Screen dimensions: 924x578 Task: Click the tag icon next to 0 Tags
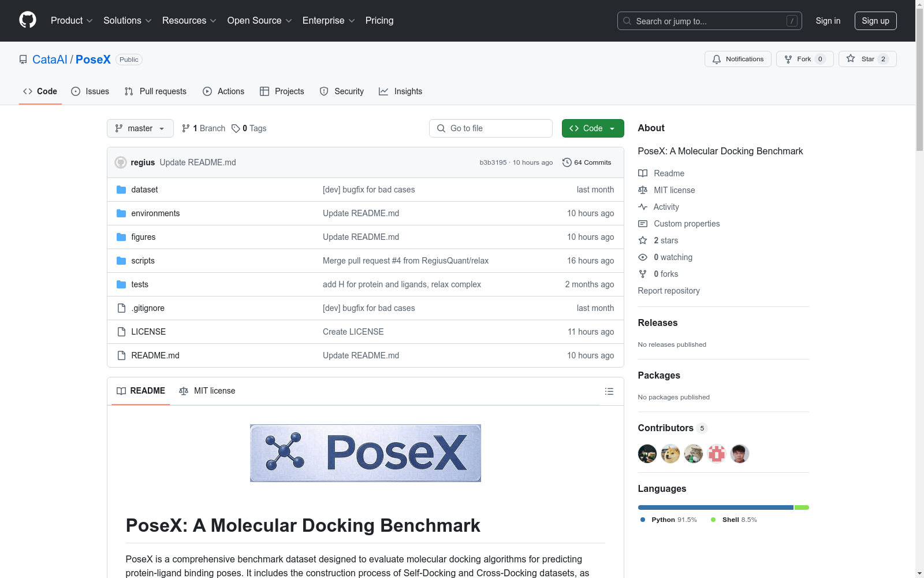(236, 128)
